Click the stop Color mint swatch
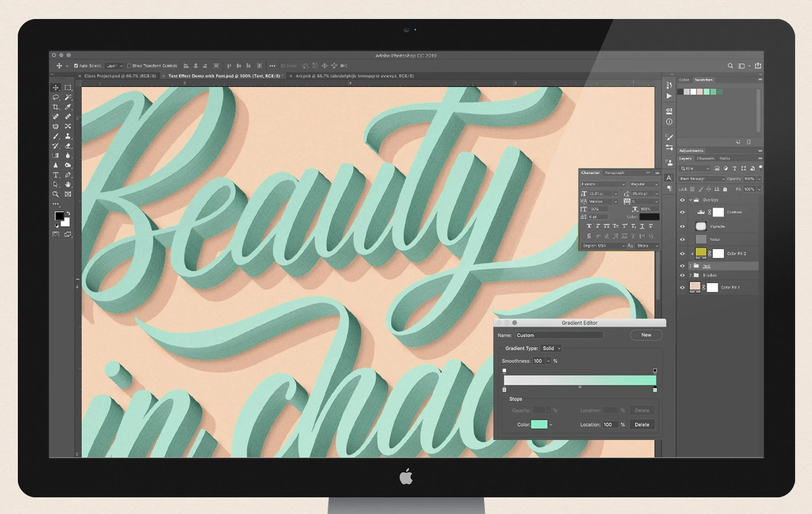 (x=539, y=425)
